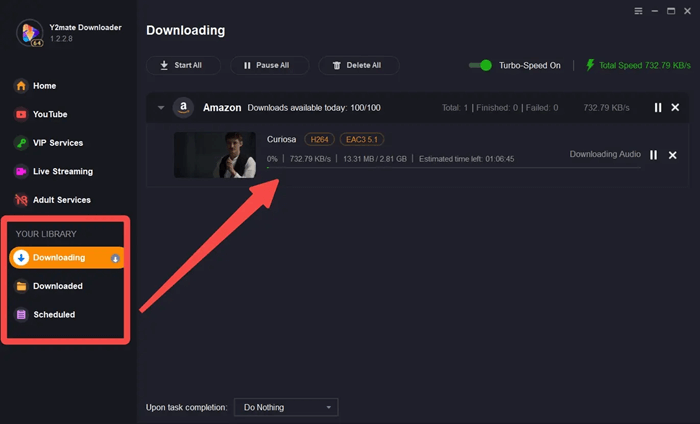Click Total Speed 732.79 KB/s text
This screenshot has width=700, height=424.
click(645, 65)
